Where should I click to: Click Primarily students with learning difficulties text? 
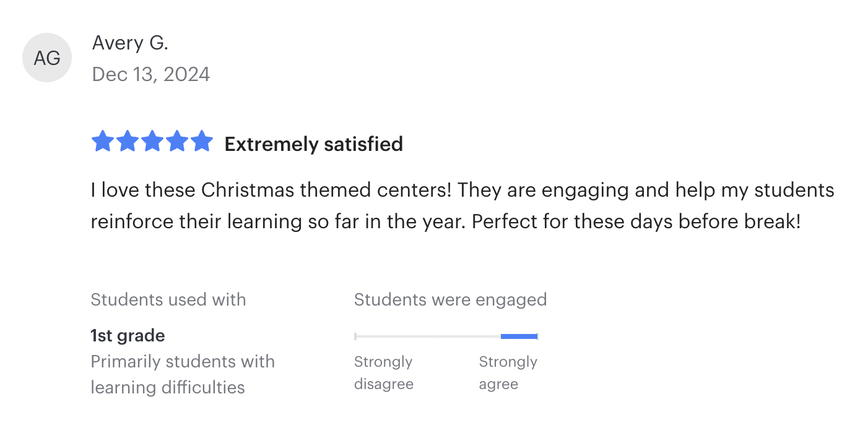pyautogui.click(x=182, y=374)
